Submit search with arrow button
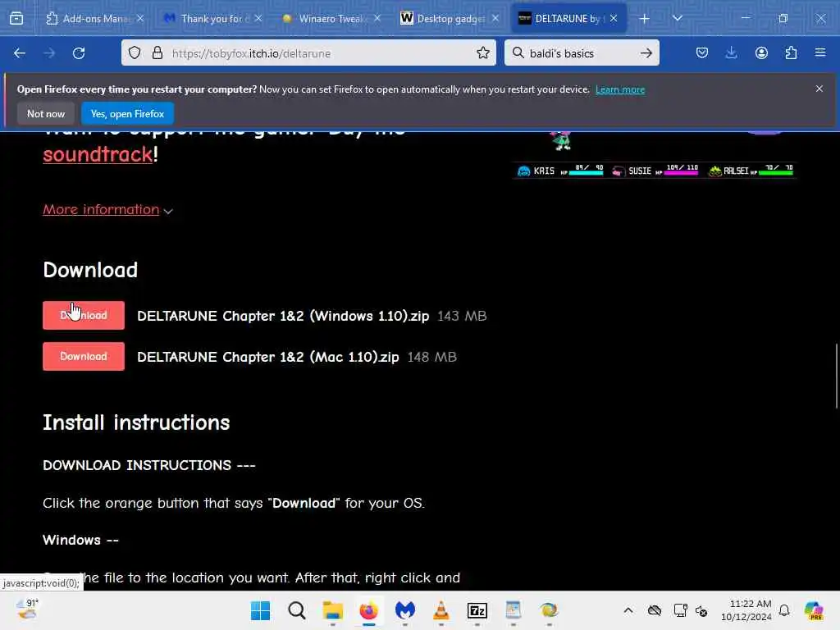The image size is (840, 630). 646,53
